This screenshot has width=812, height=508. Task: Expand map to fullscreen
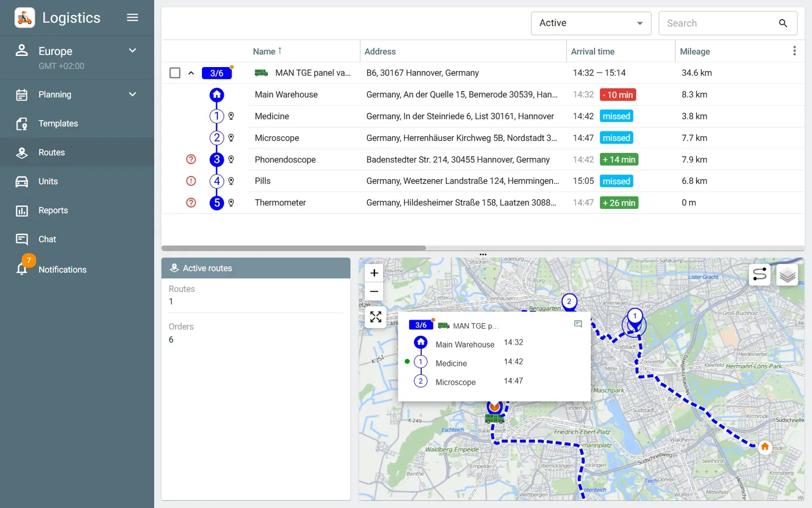pos(376,317)
